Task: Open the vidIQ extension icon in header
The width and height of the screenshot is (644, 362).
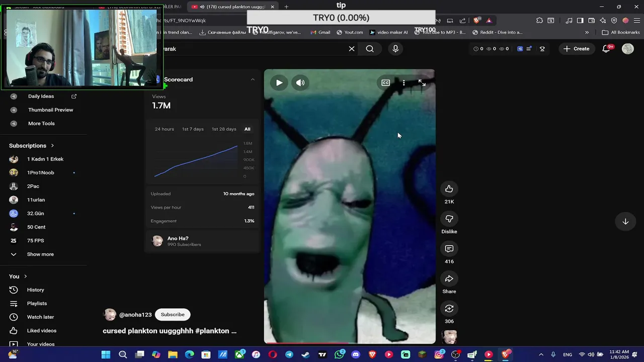Action: coord(520,49)
